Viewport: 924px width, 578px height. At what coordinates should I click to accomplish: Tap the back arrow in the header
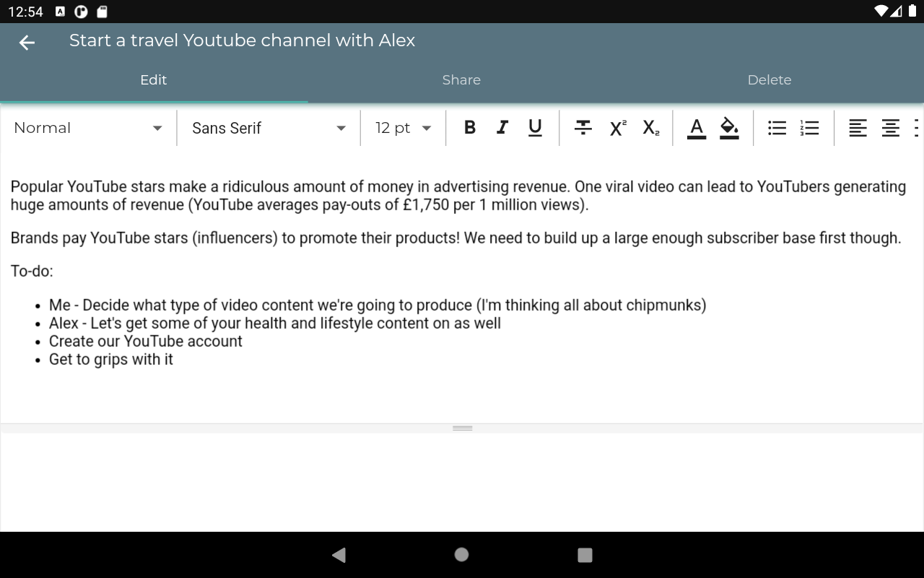[x=27, y=43]
